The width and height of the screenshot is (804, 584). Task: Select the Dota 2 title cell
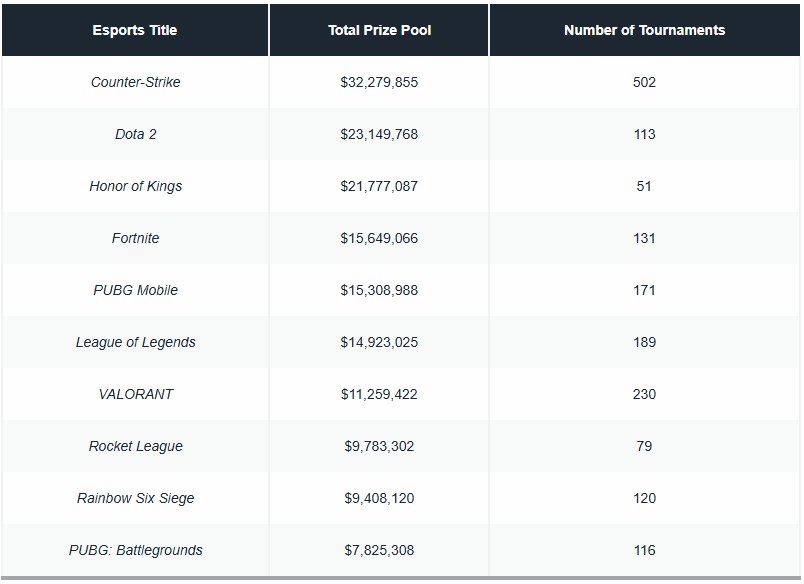coord(135,134)
